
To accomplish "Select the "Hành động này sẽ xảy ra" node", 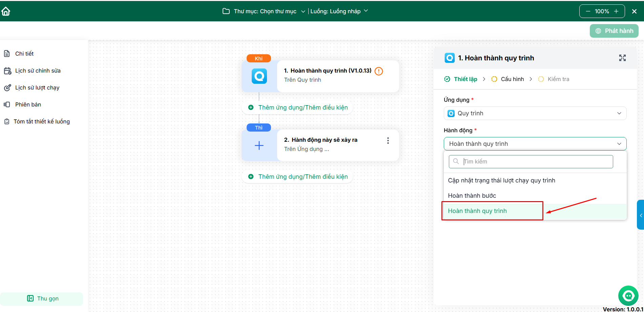I will pos(320,145).
